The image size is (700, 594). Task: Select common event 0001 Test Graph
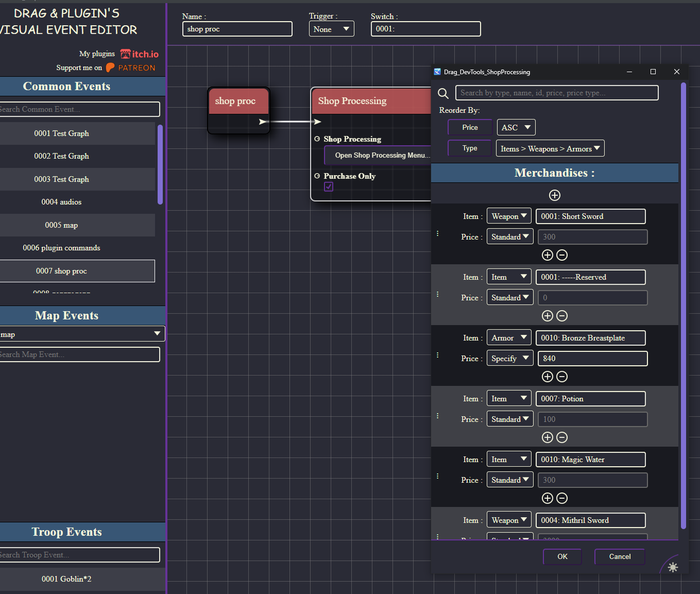point(78,133)
